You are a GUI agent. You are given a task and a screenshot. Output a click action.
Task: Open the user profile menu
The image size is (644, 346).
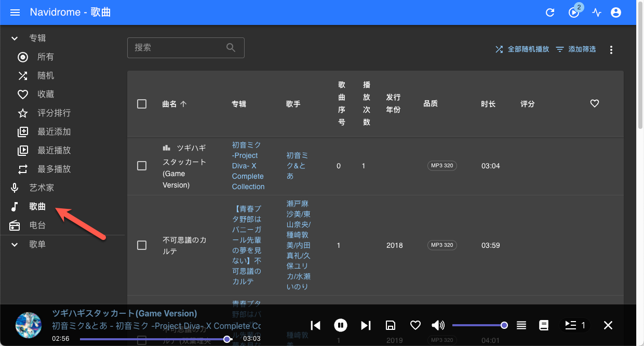pos(616,12)
